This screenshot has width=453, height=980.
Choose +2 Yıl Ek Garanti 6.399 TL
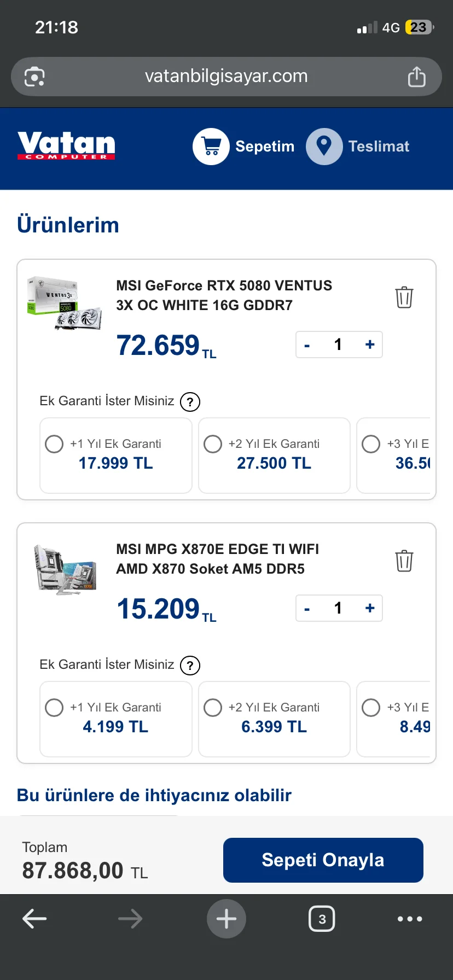click(x=213, y=708)
